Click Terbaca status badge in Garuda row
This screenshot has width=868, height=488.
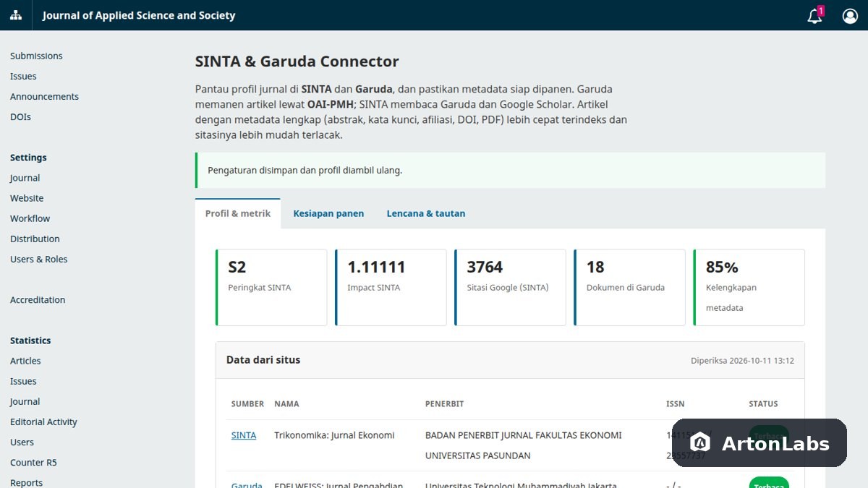point(769,483)
